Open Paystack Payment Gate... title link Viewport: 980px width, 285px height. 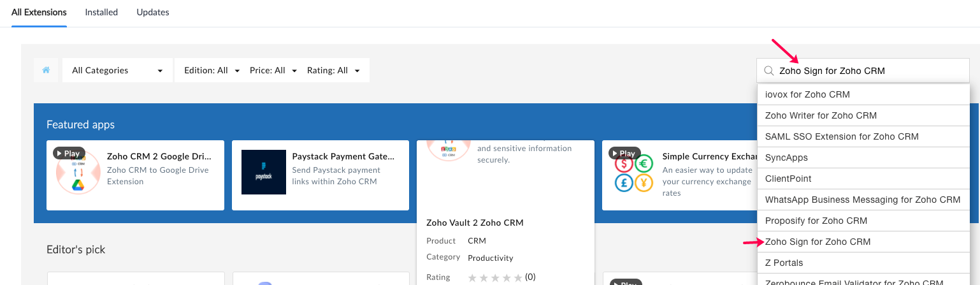[343, 156]
